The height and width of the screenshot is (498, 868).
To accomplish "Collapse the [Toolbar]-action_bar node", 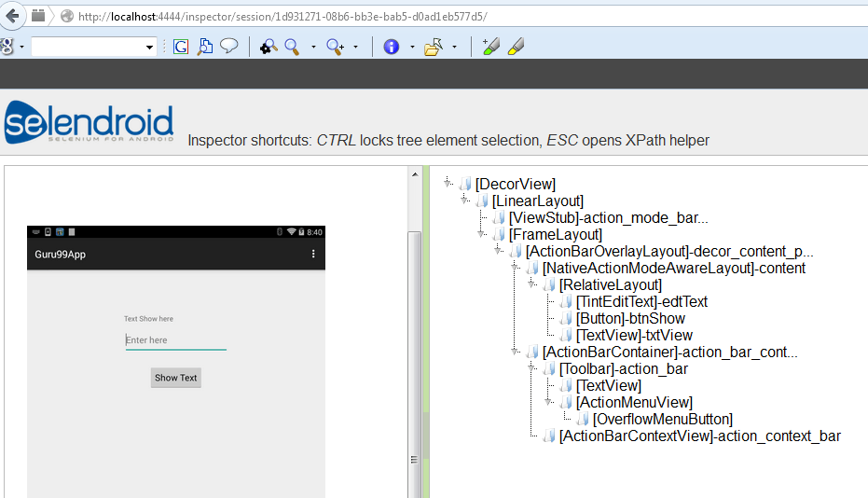I will [x=532, y=367].
